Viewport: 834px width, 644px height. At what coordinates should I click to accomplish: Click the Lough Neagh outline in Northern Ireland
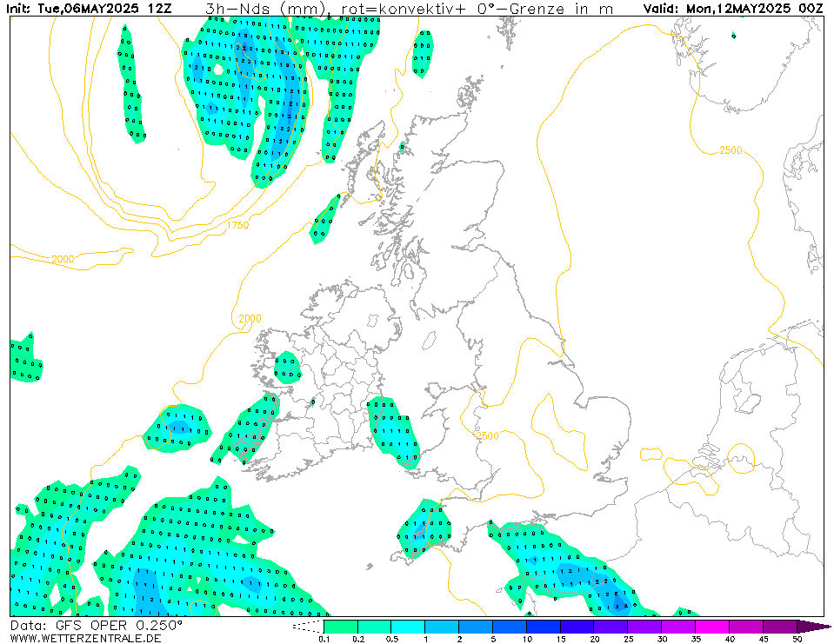point(373,320)
